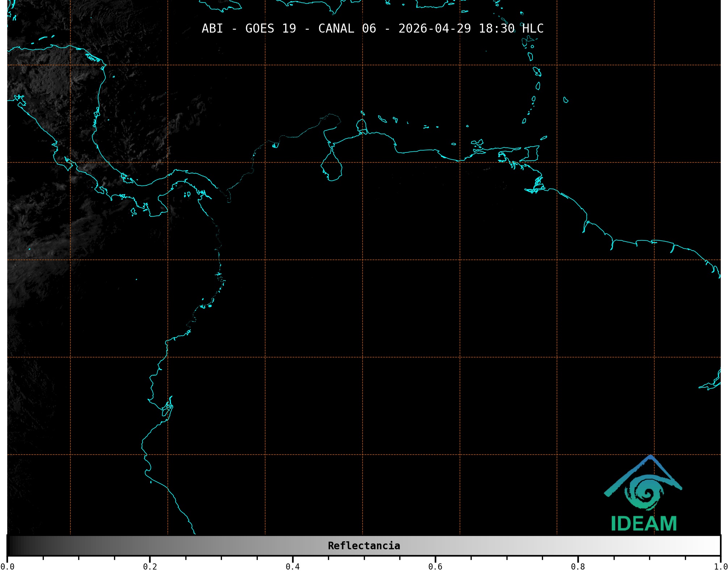Click the date 2026-04-29 in title
The height and width of the screenshot is (571, 728).
[434, 29]
